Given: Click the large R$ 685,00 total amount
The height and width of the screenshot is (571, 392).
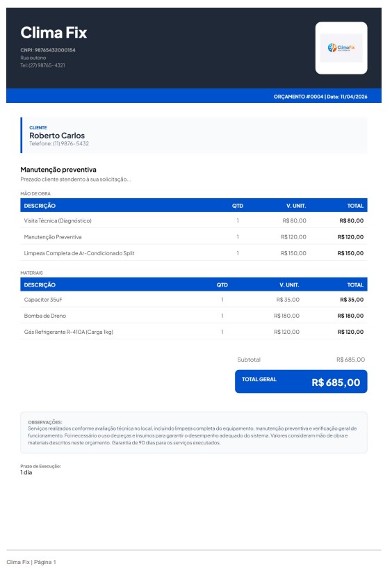Looking at the screenshot, I should (x=336, y=383).
